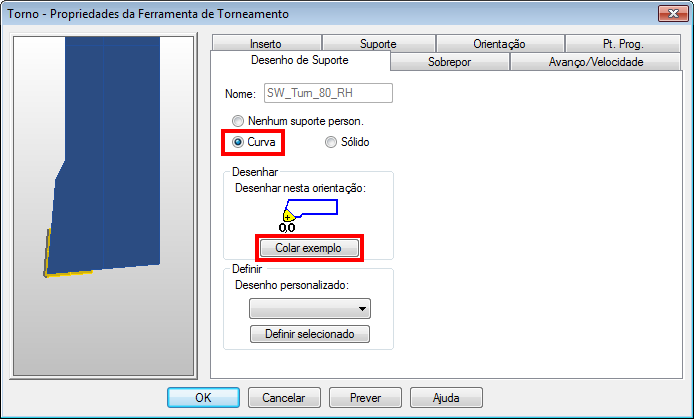Open the Suporte tab
The width and height of the screenshot is (694, 419).
[x=378, y=43]
